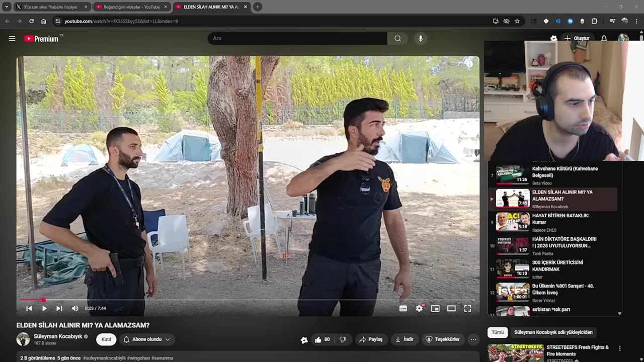The width and height of the screenshot is (644, 362).
Task: Click the red progress scrubber handle
Action: point(43,300)
